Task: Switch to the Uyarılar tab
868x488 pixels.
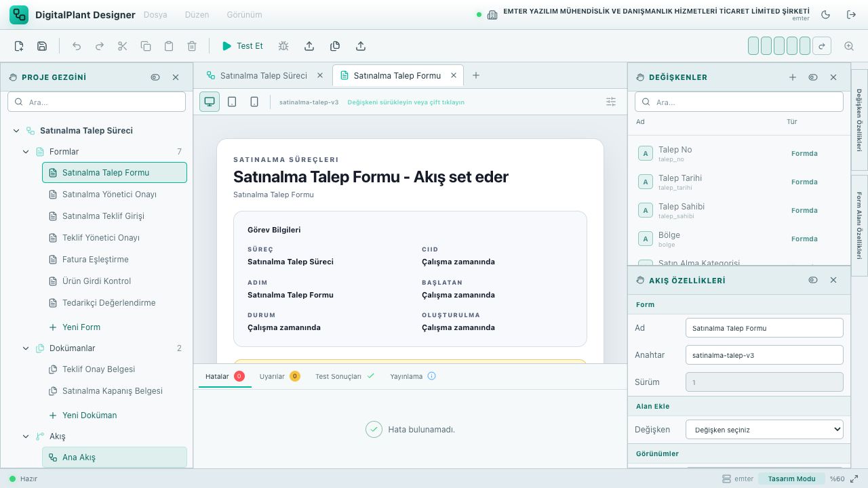Action: pos(279,376)
